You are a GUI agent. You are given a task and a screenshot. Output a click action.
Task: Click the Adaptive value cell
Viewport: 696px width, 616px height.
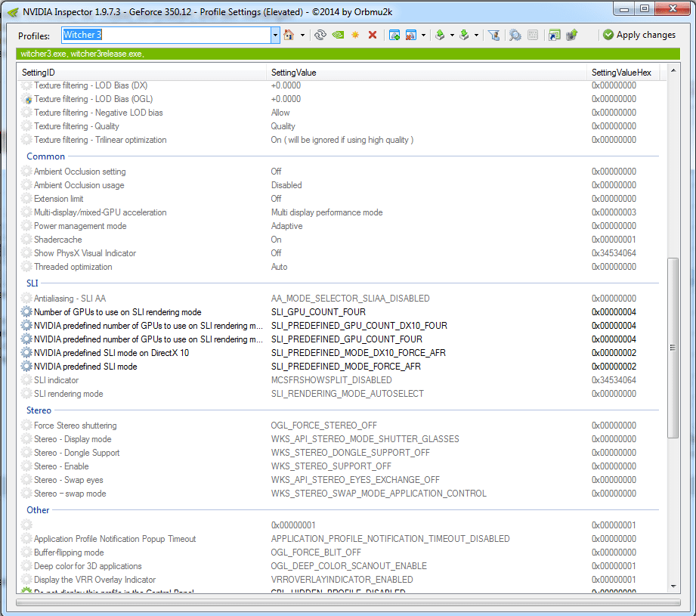[286, 226]
